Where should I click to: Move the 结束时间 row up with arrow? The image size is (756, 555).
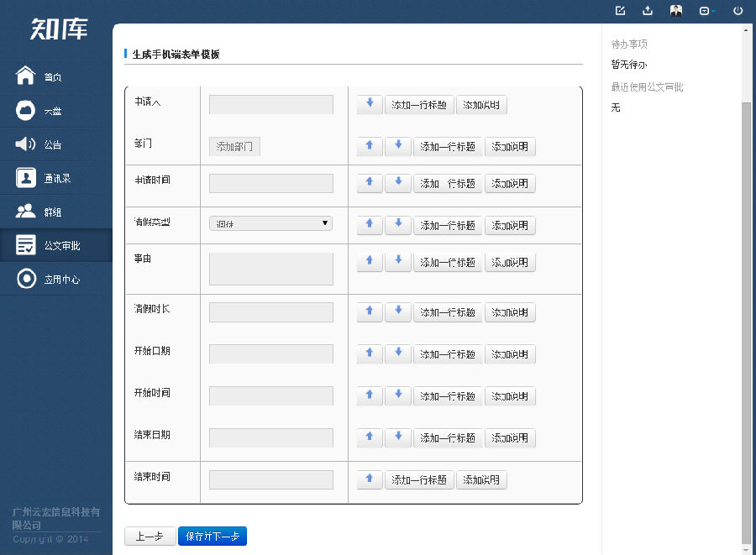[370, 479]
